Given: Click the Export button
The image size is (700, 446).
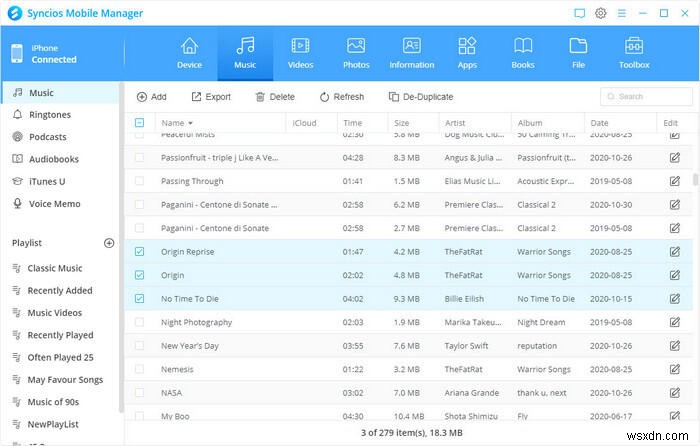Looking at the screenshot, I should (211, 97).
